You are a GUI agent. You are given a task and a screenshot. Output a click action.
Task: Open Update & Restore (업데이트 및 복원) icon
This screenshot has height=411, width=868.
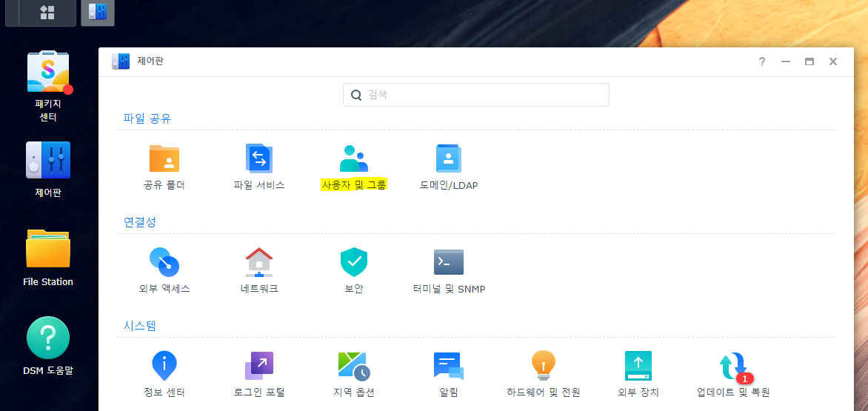click(734, 367)
